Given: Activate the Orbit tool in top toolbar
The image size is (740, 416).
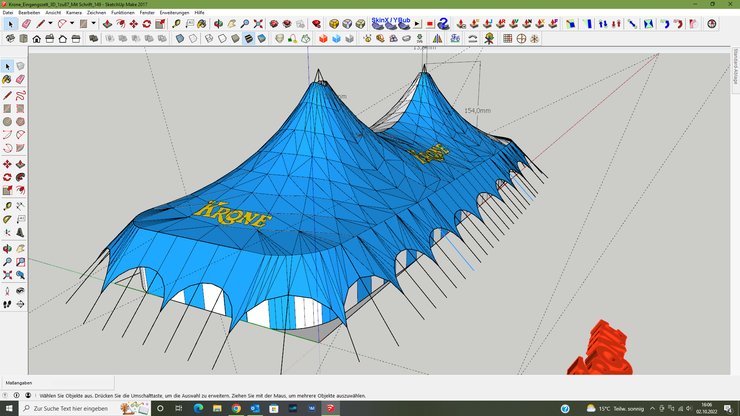Looking at the screenshot, I should click(x=218, y=24).
